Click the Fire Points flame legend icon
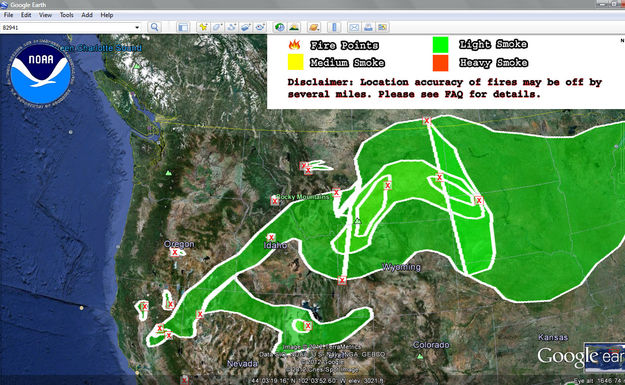The image size is (625, 385). [x=295, y=45]
